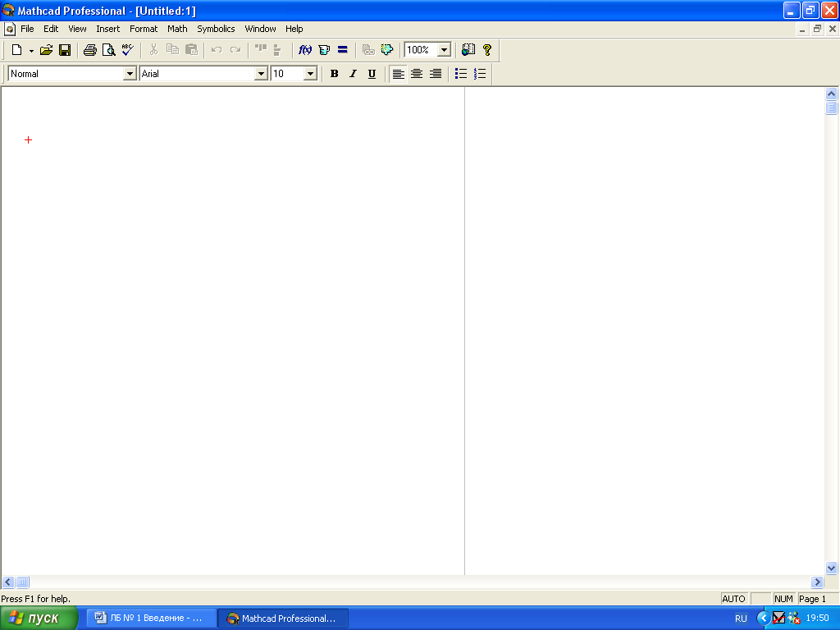This screenshot has height=630, width=840.
Task: Open the Resource Center book icon
Action: (468, 50)
